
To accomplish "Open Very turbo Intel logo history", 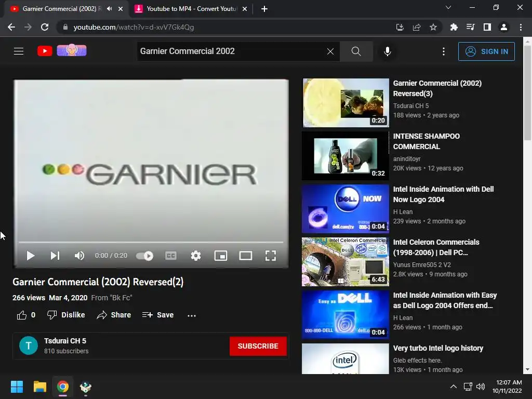I will (438, 348).
